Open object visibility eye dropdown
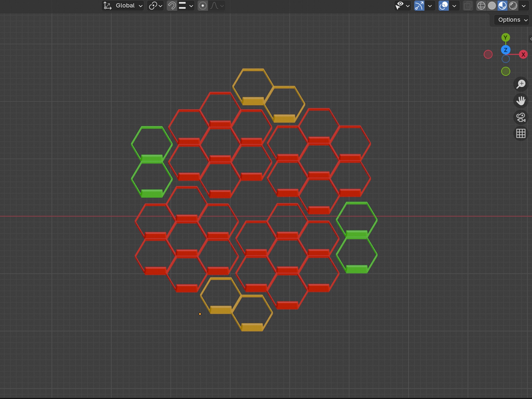The image size is (532, 399). point(402,6)
